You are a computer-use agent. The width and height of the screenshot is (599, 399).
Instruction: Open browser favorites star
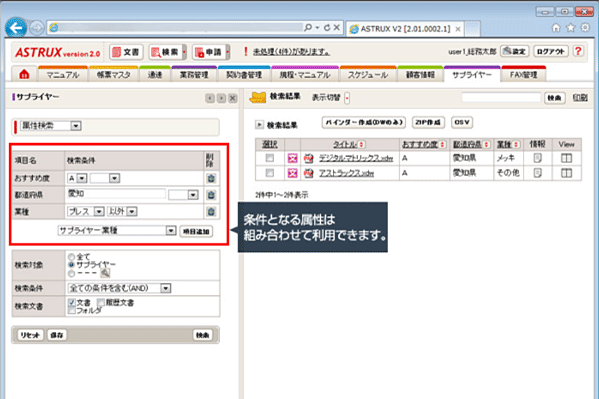pos(571,28)
